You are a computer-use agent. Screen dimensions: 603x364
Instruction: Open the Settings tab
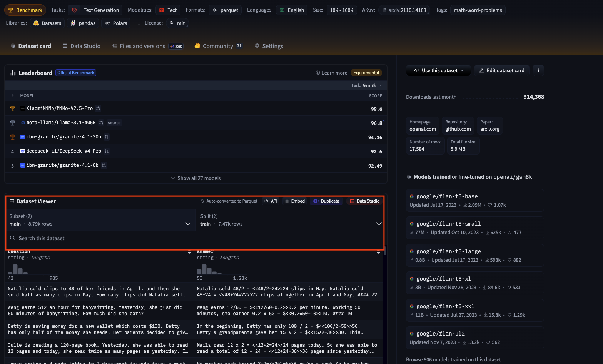pos(269,46)
